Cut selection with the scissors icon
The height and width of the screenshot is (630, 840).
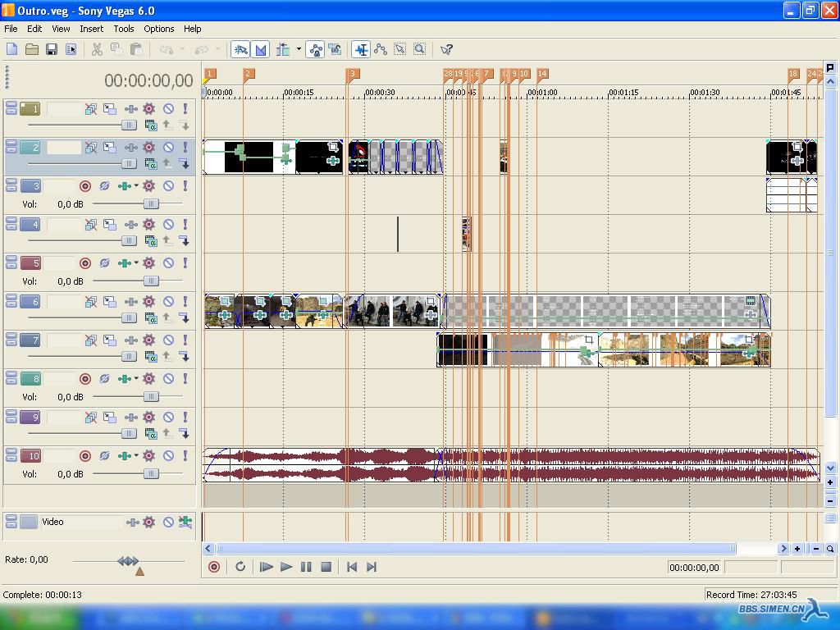point(97,50)
